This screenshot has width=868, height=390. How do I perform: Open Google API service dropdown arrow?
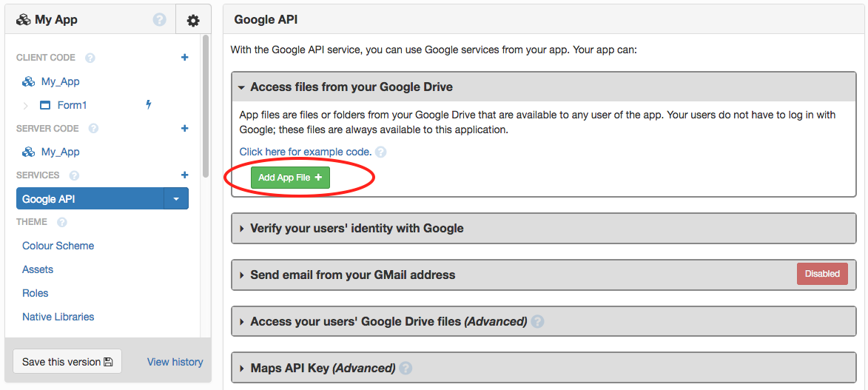(176, 199)
